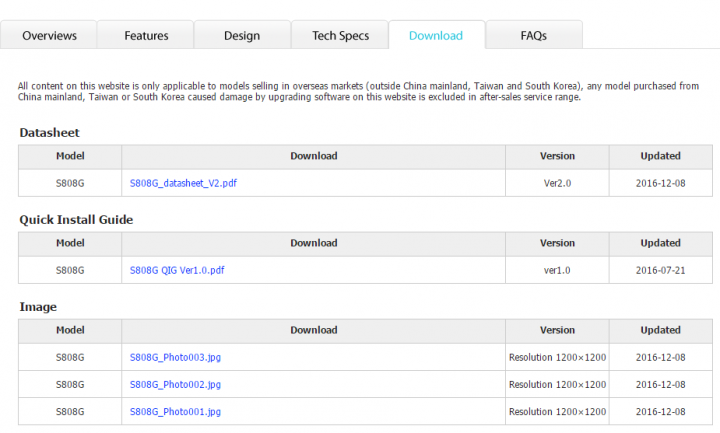This screenshot has height=433, width=720.
Task: Download S808G_Photo001.jpg image
Action: click(x=175, y=411)
